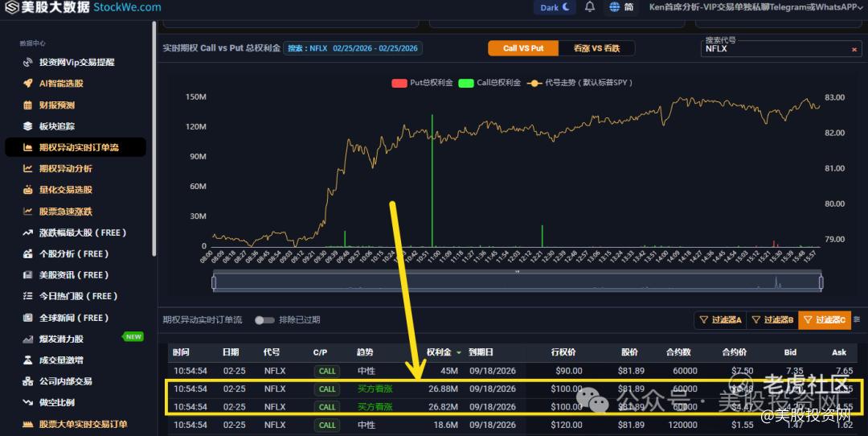Click the StockWe.com link
Image resolution: width=868 pixels, height=436 pixels.
click(x=127, y=7)
